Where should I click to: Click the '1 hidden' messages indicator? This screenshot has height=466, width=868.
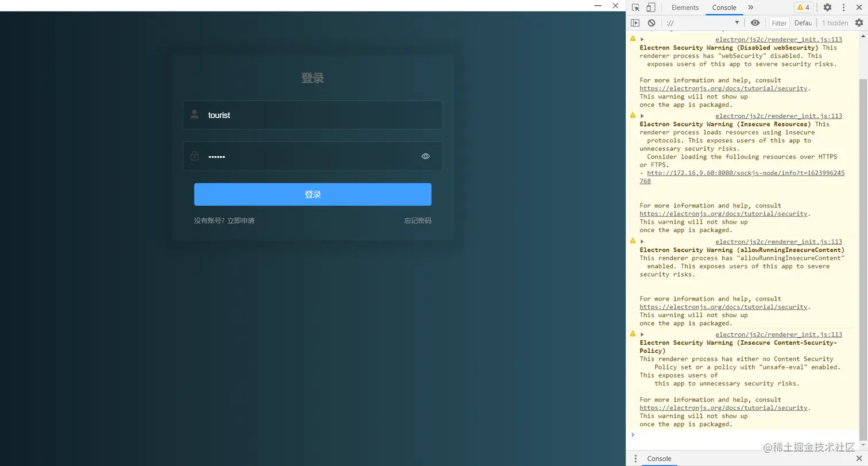(835, 23)
